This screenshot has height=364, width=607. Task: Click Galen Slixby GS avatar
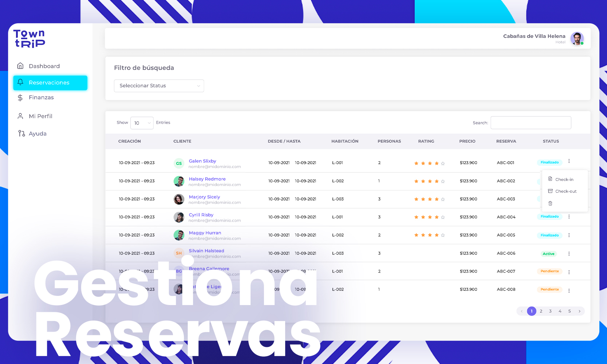coord(179,163)
